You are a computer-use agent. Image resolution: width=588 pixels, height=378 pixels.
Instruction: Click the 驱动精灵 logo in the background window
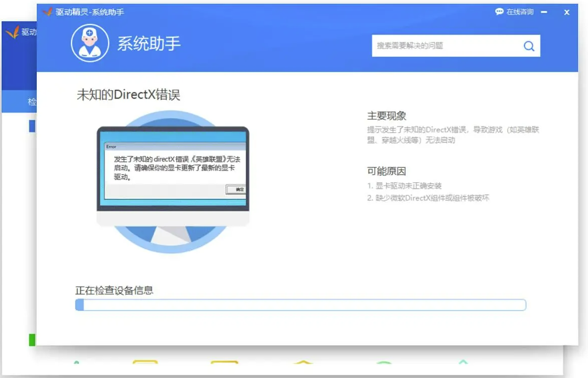point(12,32)
